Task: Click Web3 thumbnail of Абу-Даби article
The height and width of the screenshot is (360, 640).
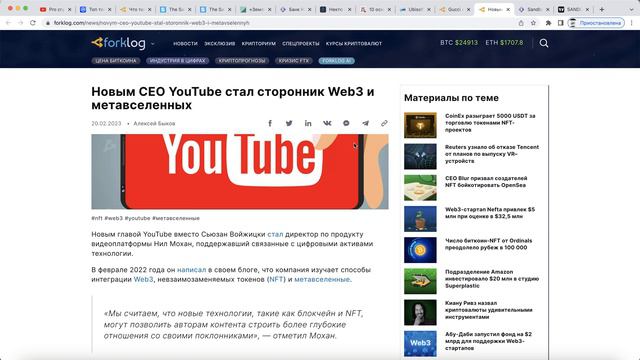Action: (420, 344)
